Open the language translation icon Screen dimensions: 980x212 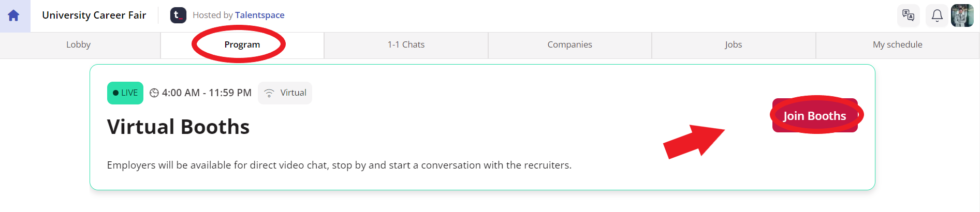[908, 16]
